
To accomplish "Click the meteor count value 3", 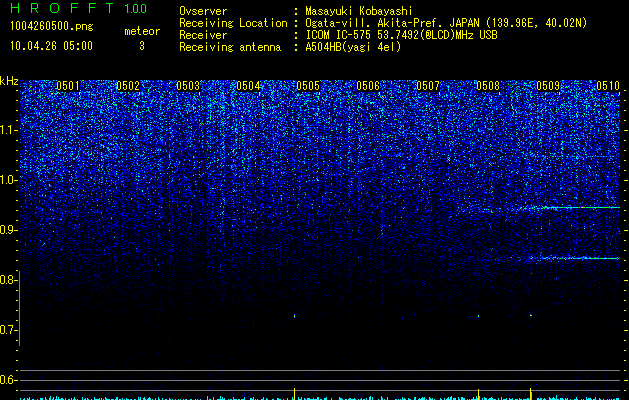I will [142, 46].
